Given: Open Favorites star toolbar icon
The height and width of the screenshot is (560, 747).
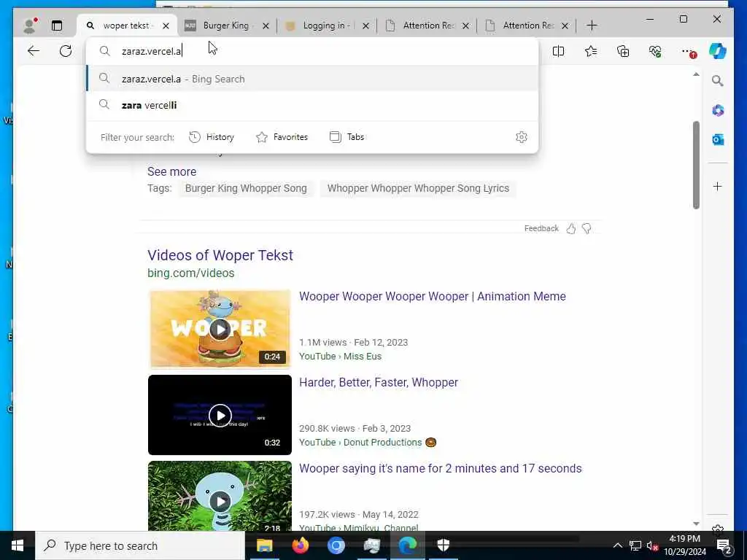Looking at the screenshot, I should [x=591, y=51].
